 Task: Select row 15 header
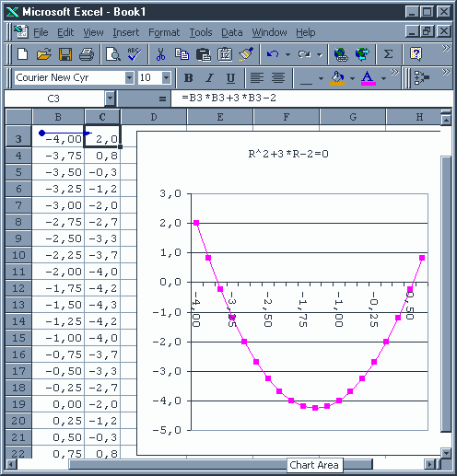(x=18, y=338)
